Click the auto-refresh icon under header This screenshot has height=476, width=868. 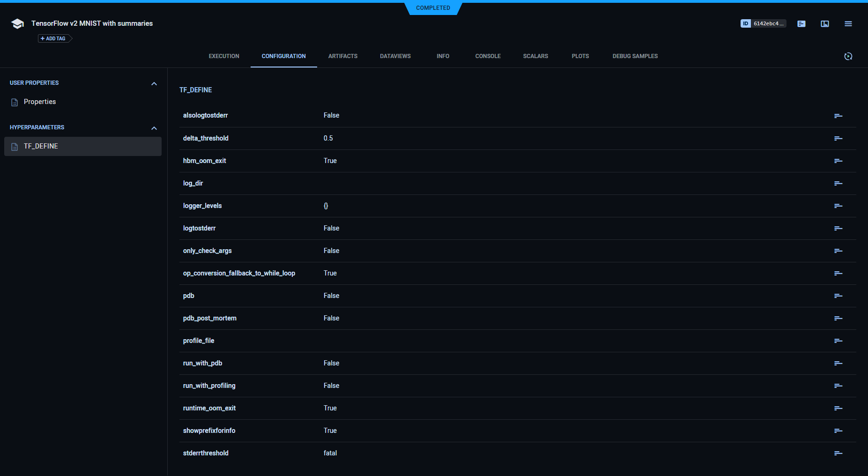coord(848,56)
